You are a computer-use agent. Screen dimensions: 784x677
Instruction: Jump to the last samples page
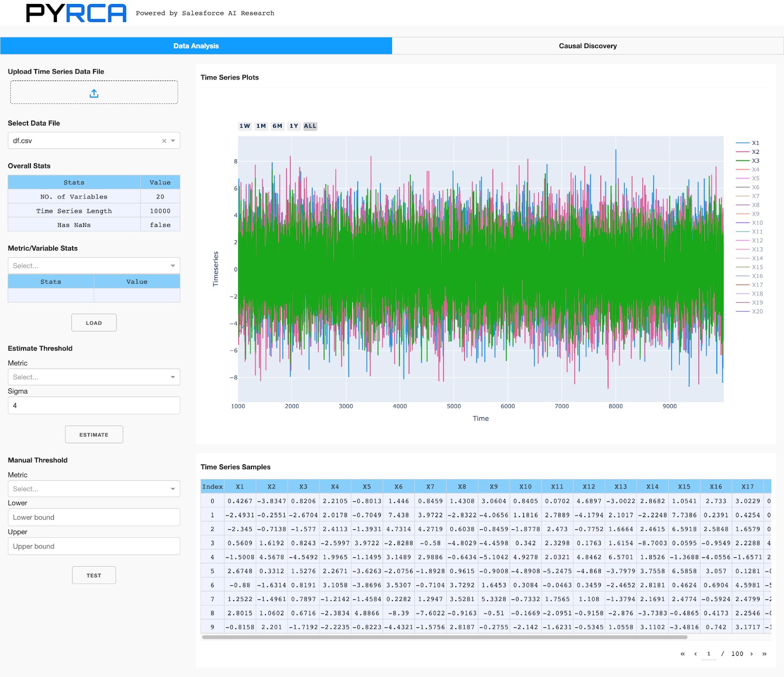(764, 653)
